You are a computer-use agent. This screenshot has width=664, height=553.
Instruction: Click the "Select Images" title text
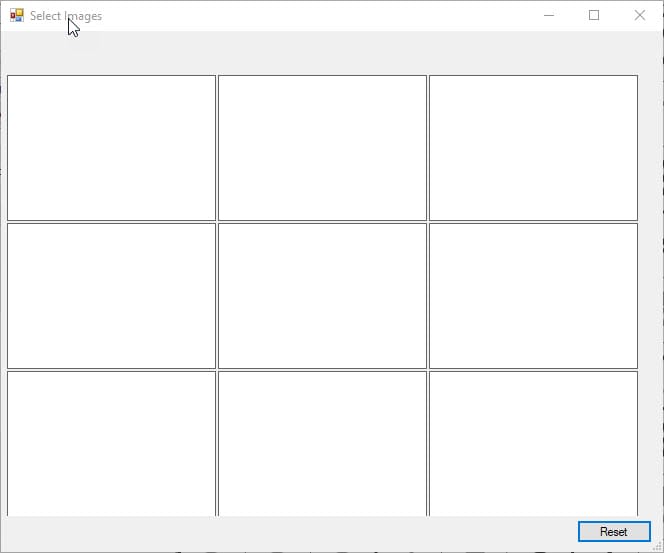tap(66, 16)
